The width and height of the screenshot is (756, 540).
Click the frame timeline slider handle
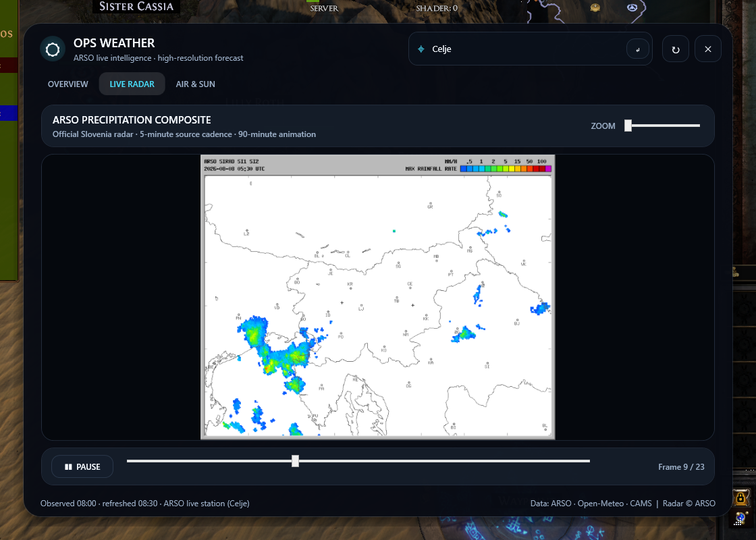tap(295, 461)
